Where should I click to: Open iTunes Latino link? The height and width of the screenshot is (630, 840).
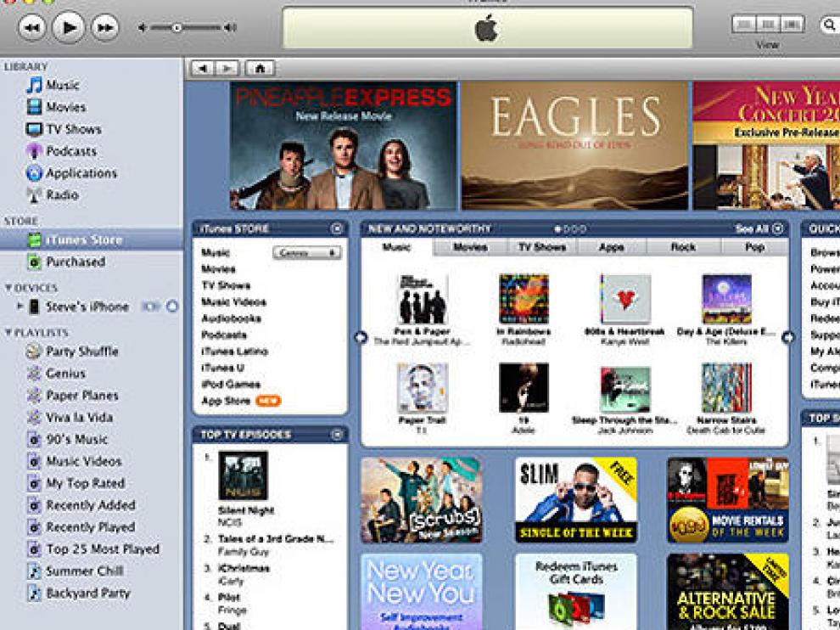pos(235,352)
